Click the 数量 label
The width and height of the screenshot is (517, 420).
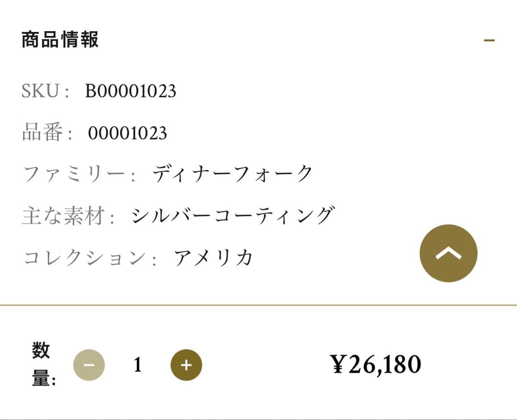43,365
